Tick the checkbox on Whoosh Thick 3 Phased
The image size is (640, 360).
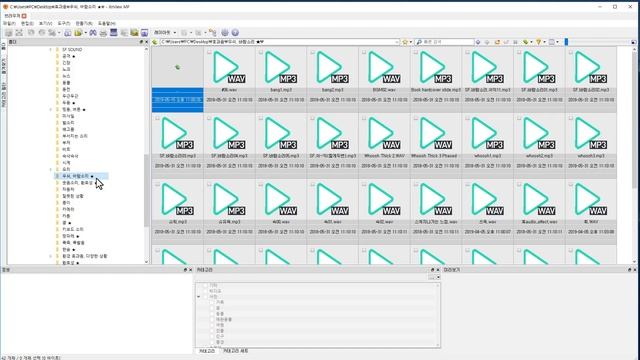(x=416, y=118)
